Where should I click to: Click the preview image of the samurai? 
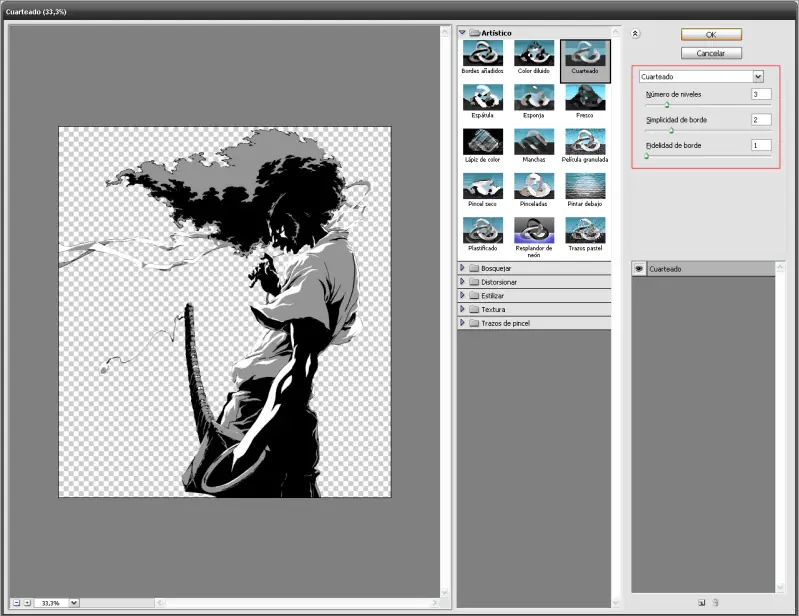click(225, 312)
